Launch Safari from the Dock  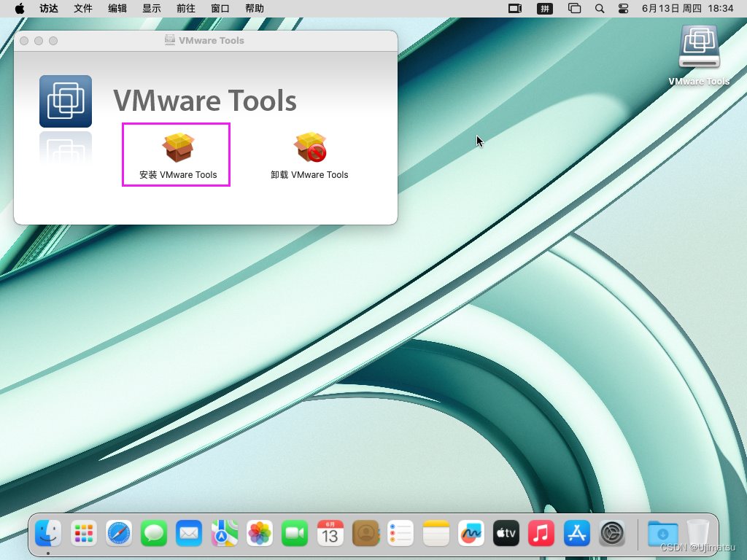click(119, 532)
